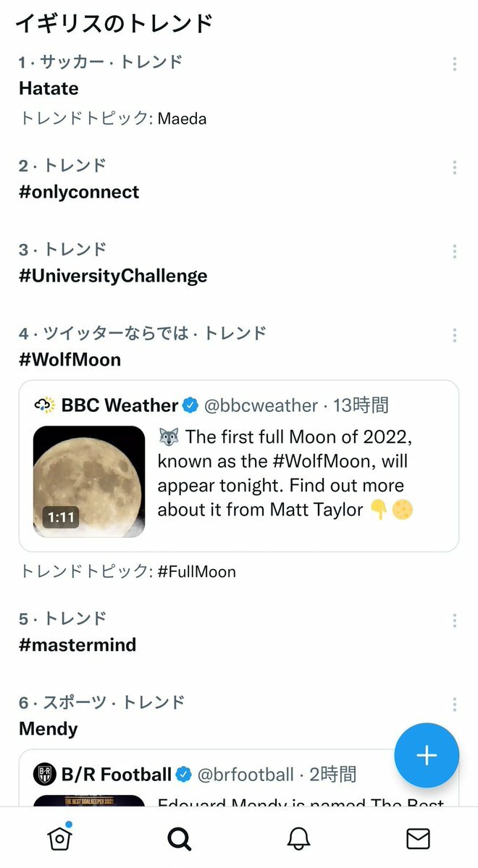The image size is (478, 868).
Task: Select the #onlyconnect trend
Action: click(x=79, y=192)
